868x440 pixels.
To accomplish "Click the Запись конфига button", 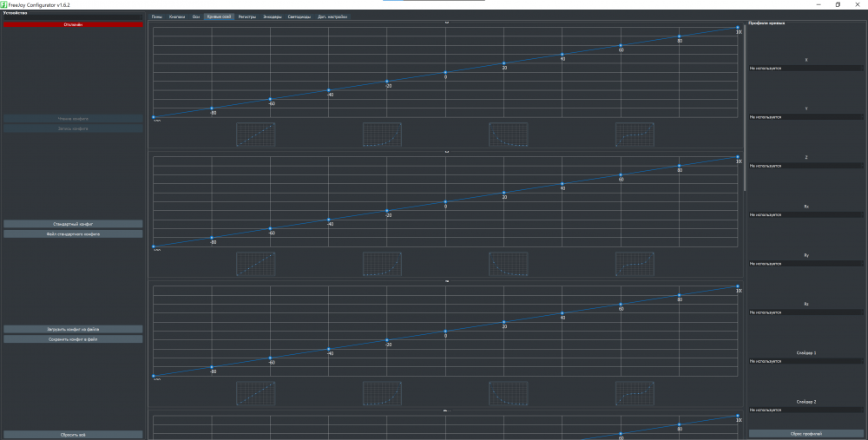I will pos(73,128).
